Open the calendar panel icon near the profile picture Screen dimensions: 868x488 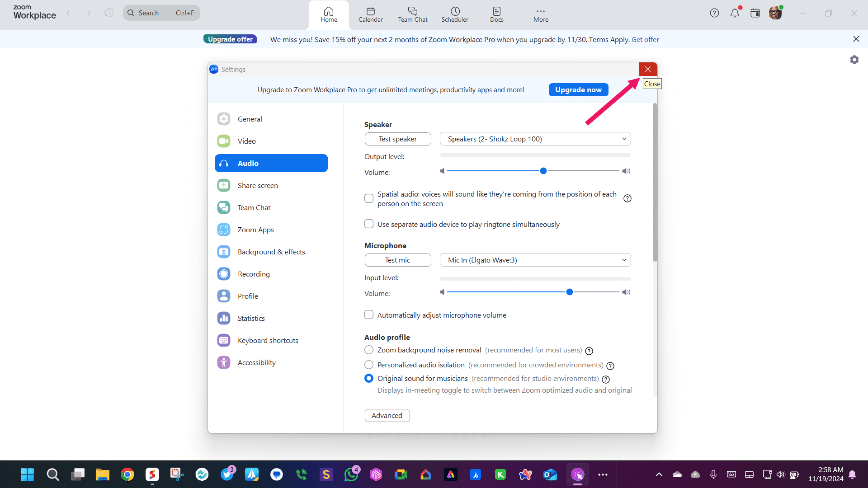pyautogui.click(x=755, y=13)
